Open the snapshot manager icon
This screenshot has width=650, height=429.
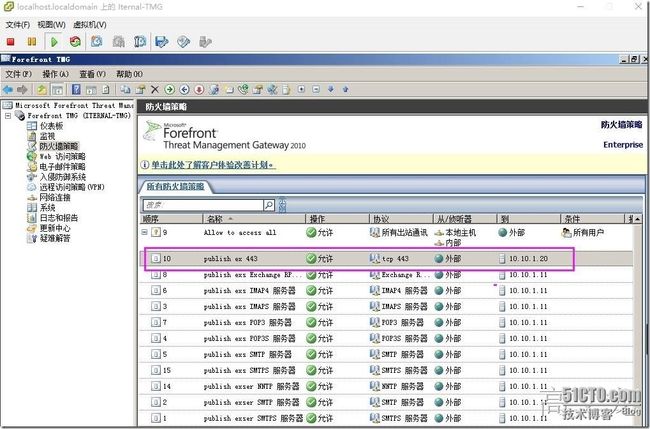click(x=140, y=41)
